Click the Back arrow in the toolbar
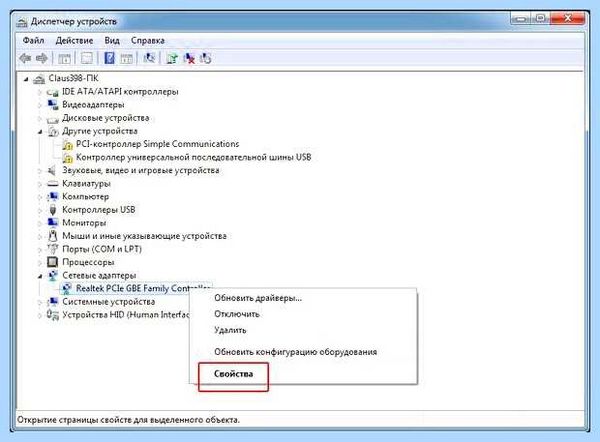The image size is (600, 442). tap(25, 58)
